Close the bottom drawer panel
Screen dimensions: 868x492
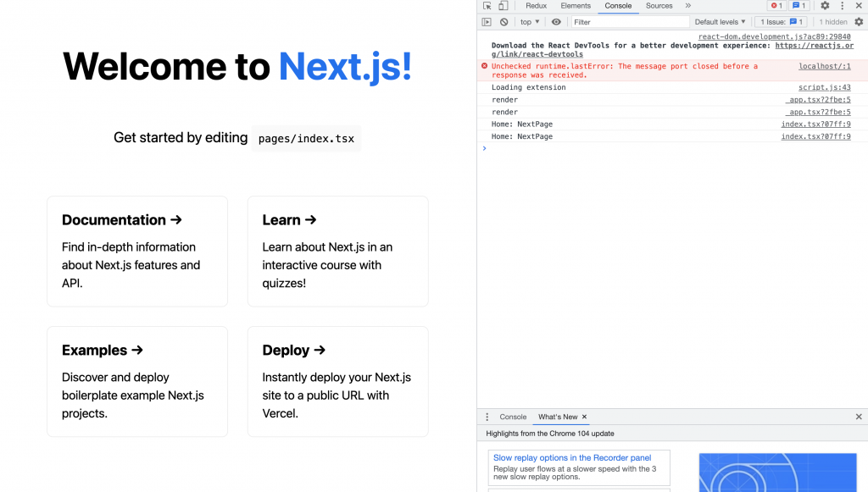point(859,417)
